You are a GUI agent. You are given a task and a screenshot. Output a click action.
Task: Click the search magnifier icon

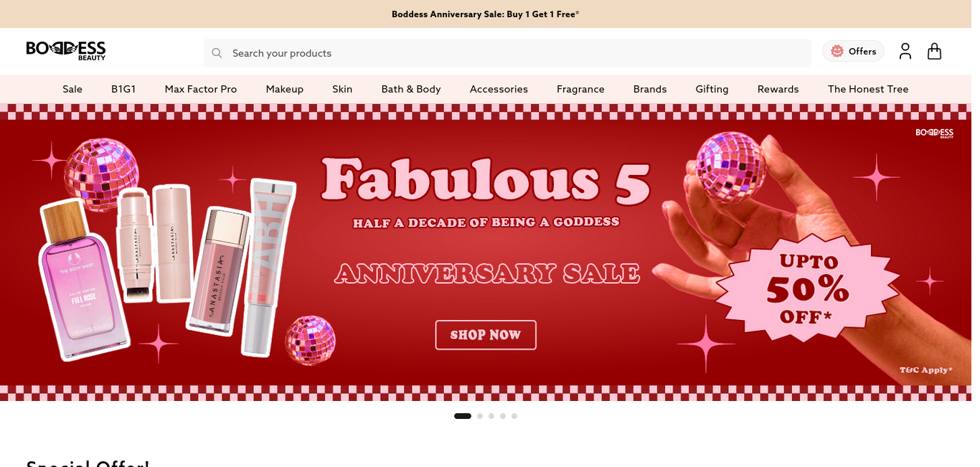click(217, 53)
